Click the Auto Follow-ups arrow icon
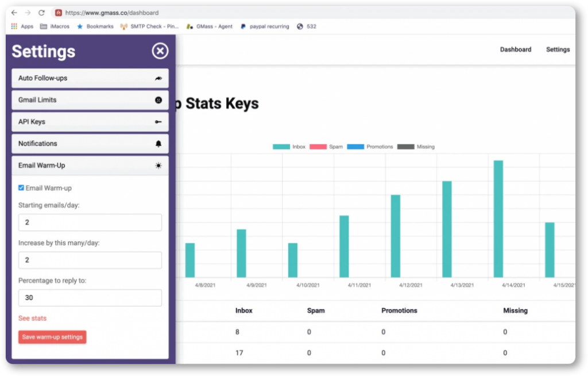 pos(158,79)
